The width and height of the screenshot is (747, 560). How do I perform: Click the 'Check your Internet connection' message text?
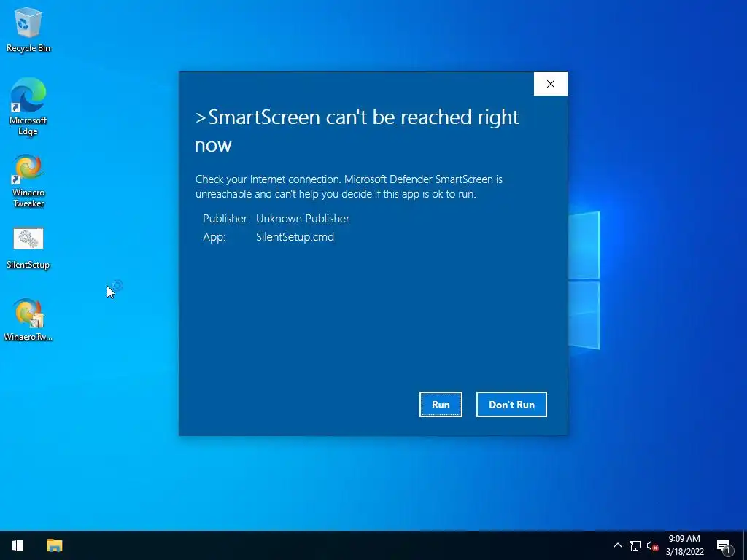pos(349,186)
